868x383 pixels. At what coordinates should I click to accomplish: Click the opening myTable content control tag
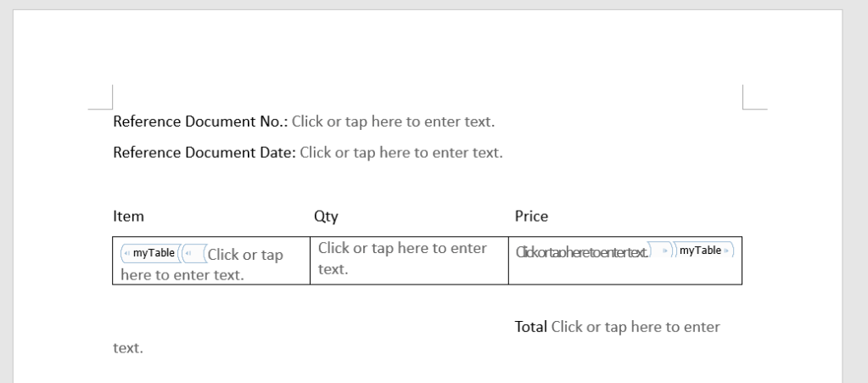(x=149, y=252)
